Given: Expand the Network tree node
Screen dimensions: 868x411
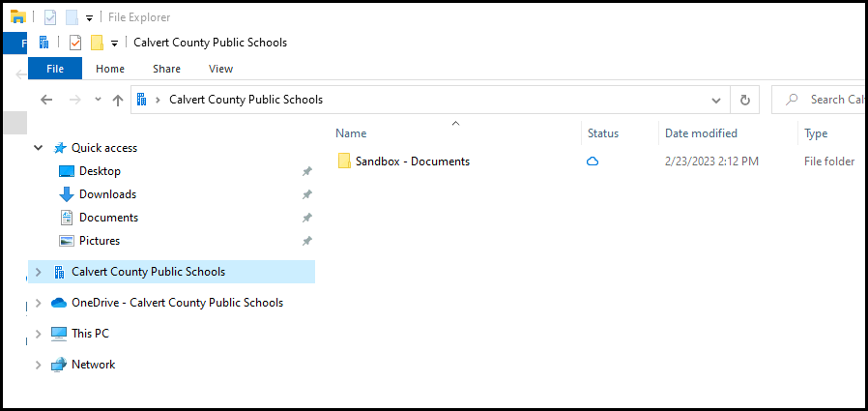Looking at the screenshot, I should (x=39, y=365).
